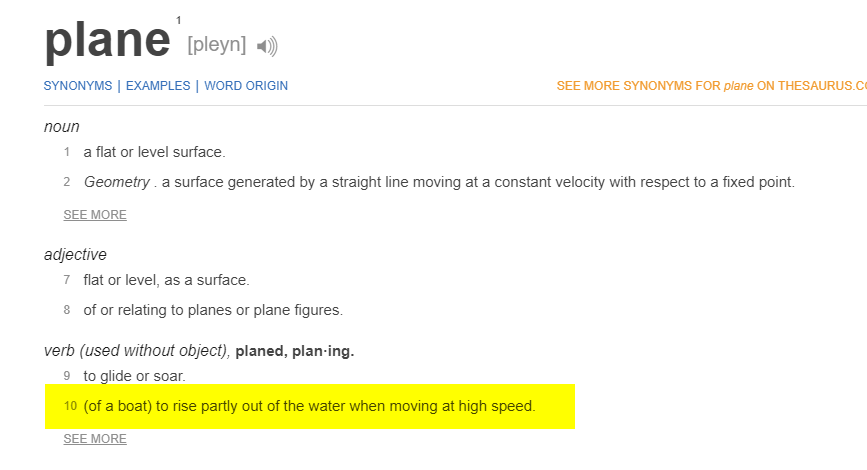The height and width of the screenshot is (470, 867).
Task: Open more synonyms on Thesaurus link
Action: point(712,86)
